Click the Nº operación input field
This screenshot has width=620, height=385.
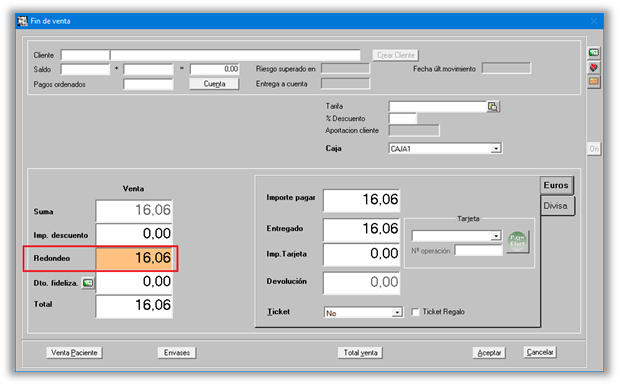pos(478,251)
